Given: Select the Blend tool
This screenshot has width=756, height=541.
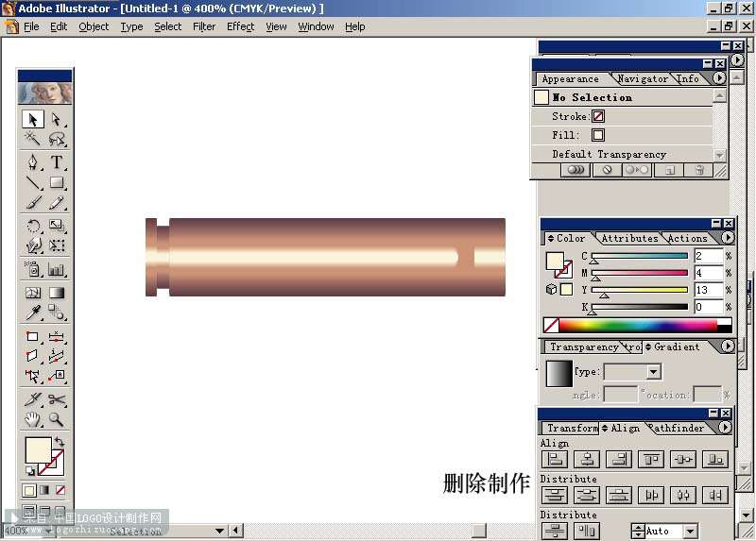Looking at the screenshot, I should coord(57,313).
